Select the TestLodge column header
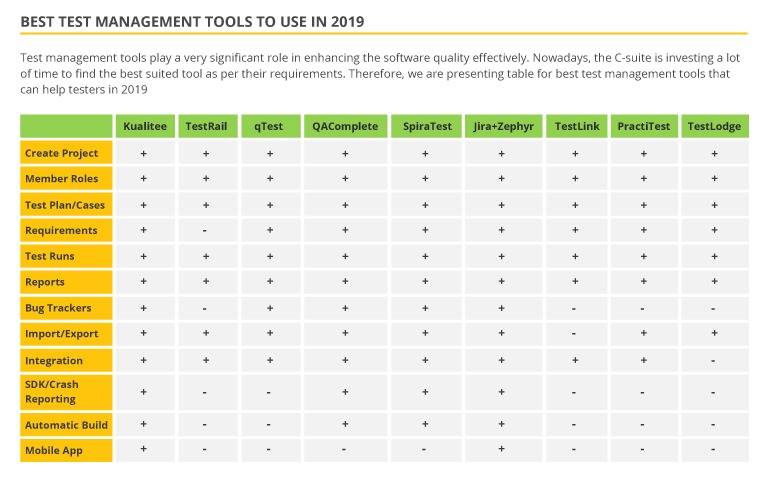 (x=715, y=126)
